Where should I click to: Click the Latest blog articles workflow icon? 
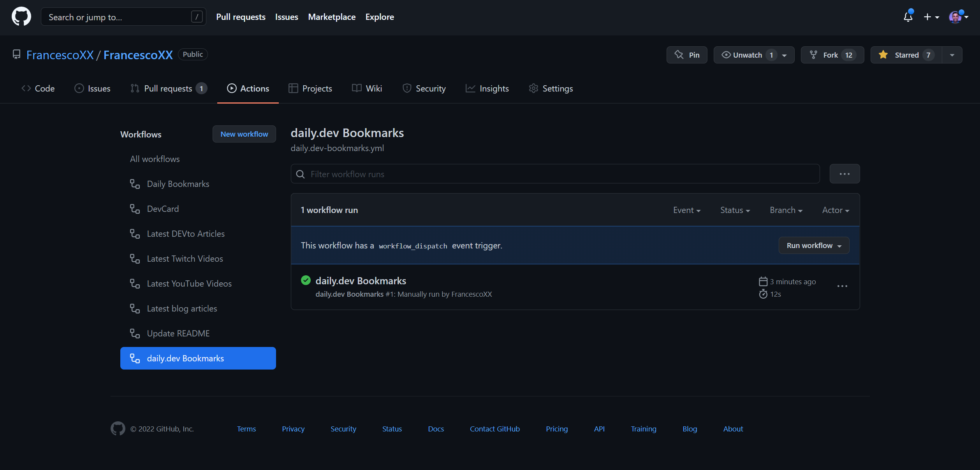tap(135, 308)
